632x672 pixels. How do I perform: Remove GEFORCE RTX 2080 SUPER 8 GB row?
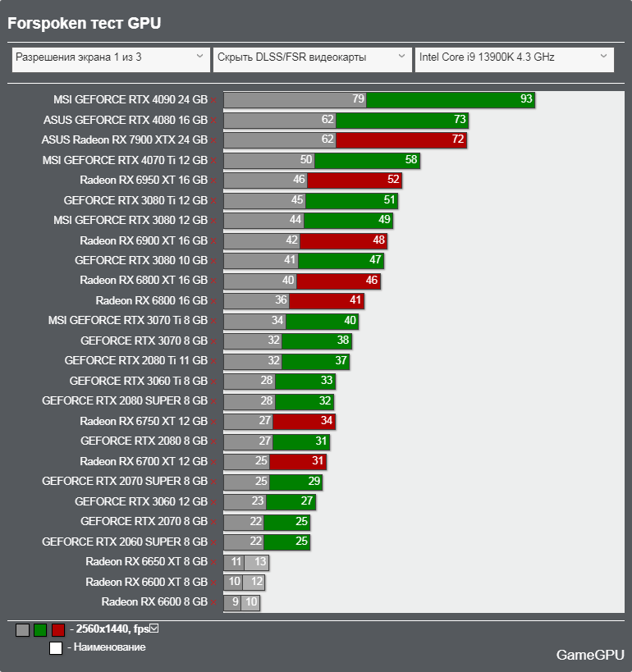[213, 401]
